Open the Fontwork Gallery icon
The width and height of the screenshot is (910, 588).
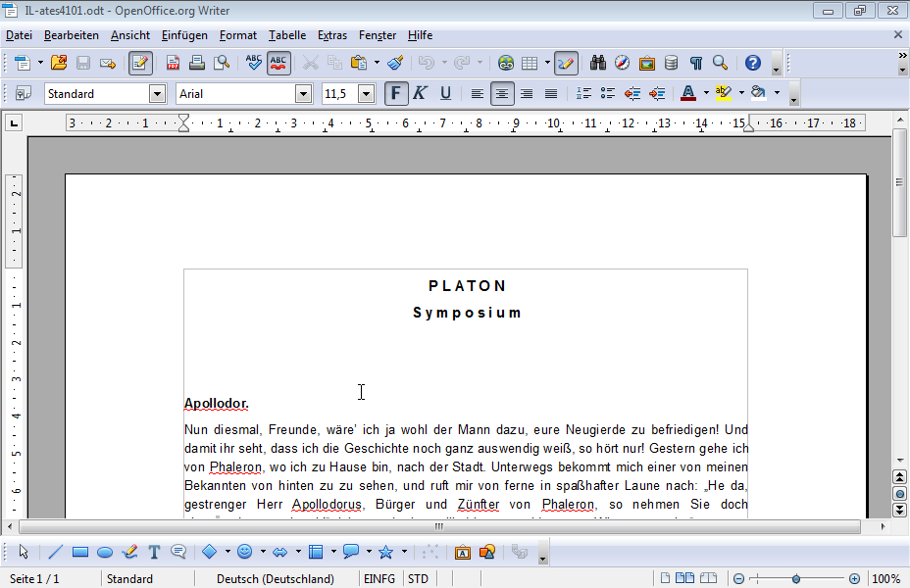[463, 552]
